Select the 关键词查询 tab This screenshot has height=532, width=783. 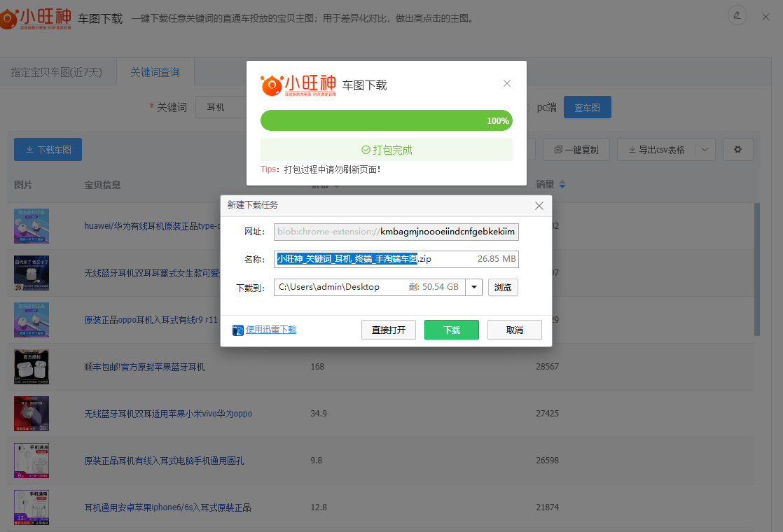click(155, 72)
